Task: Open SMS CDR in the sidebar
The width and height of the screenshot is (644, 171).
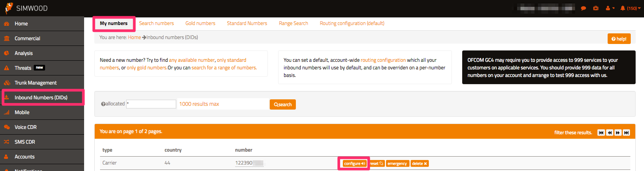Action: tap(42, 142)
